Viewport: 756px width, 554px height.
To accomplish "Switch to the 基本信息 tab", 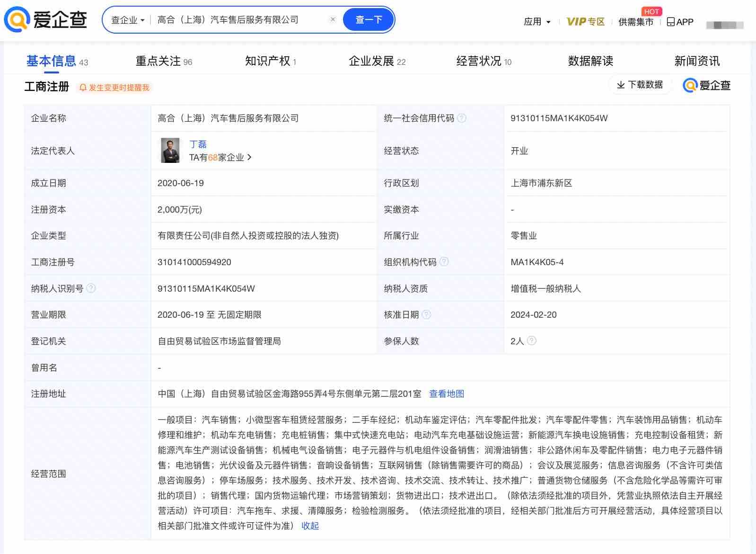I will pos(57,61).
